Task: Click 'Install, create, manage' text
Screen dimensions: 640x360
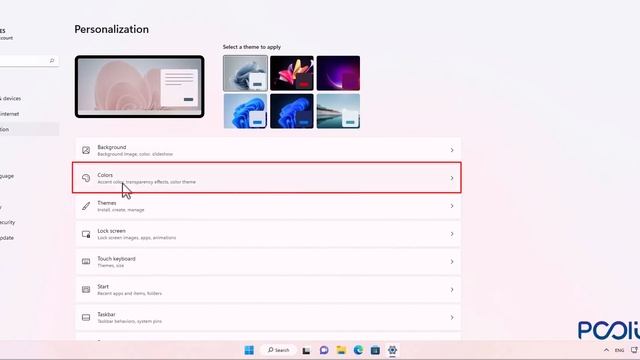Action: (121, 210)
